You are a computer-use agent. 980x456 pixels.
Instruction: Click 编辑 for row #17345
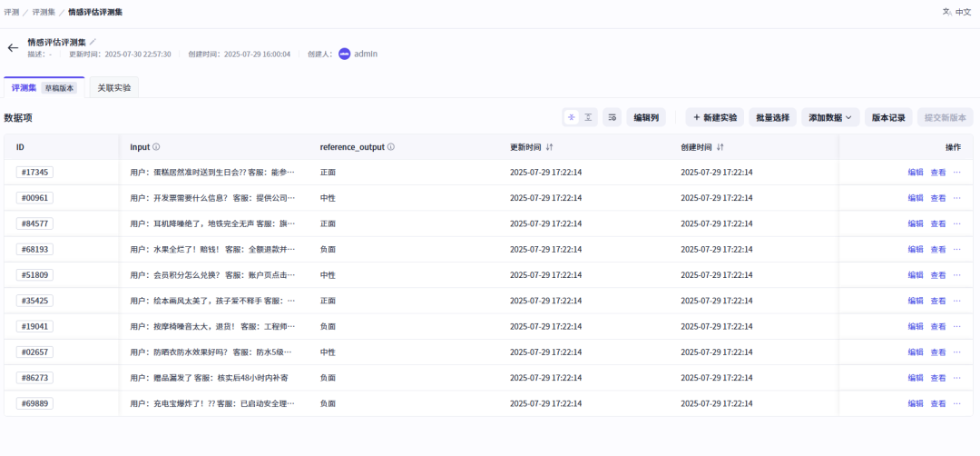(x=916, y=173)
